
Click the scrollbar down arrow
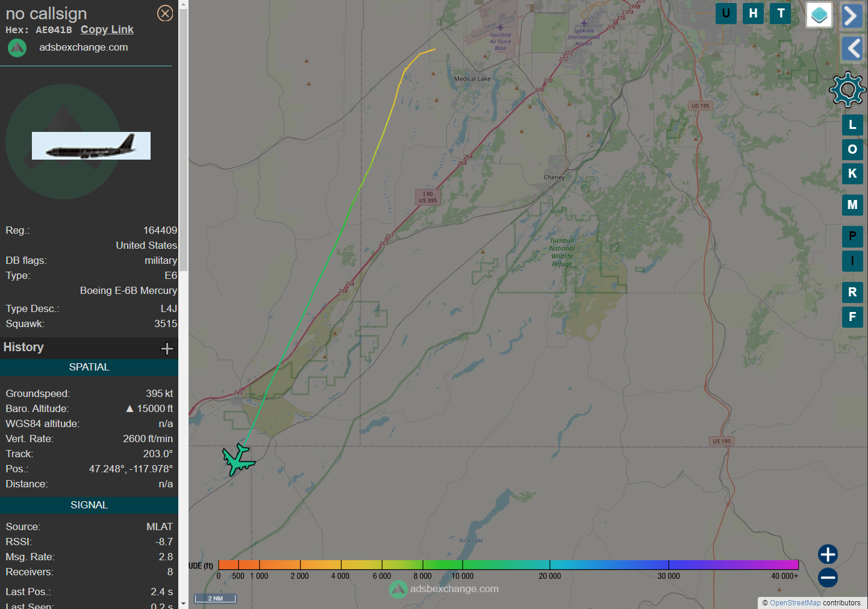[x=184, y=604]
